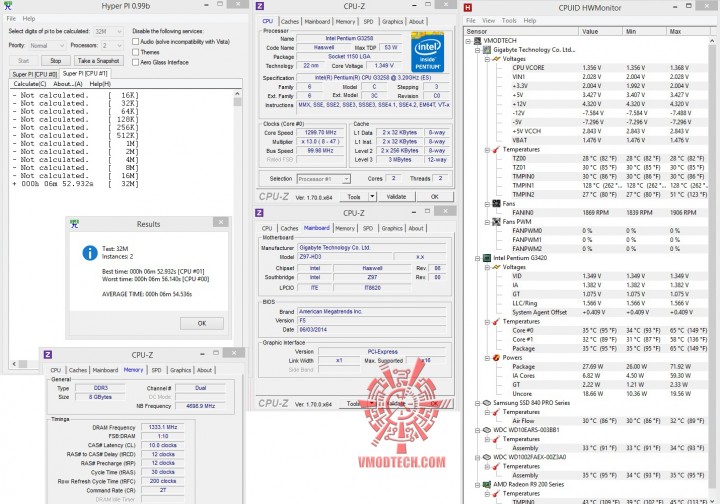Click the Fans icon under Gigabyte node

[x=496, y=203]
